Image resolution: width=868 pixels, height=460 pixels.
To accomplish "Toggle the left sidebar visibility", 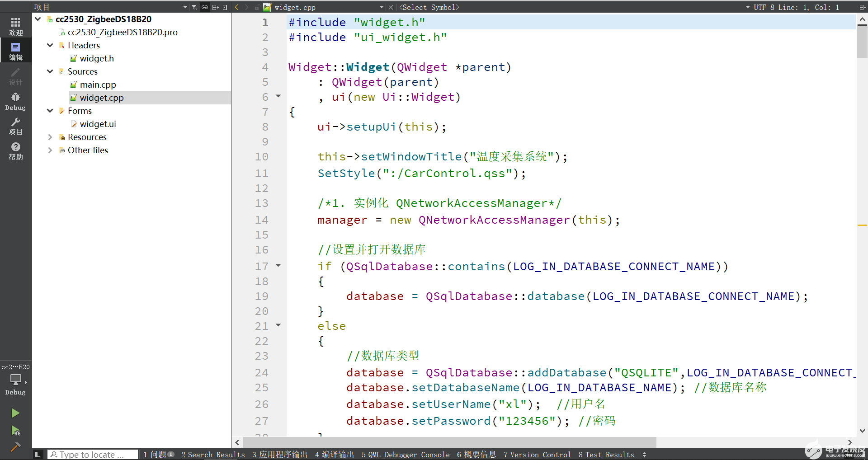I will click(x=38, y=454).
